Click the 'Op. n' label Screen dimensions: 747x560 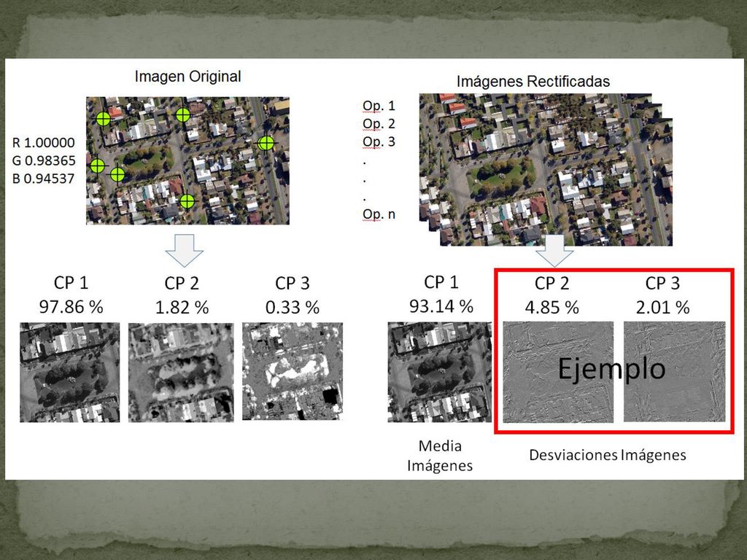tap(379, 214)
